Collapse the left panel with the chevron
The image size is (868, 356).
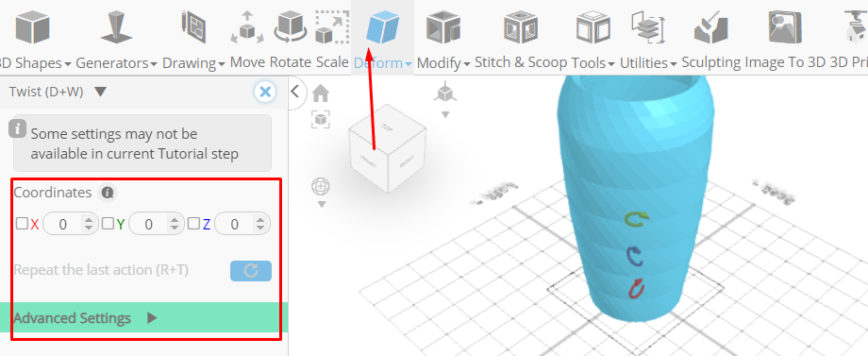click(295, 92)
